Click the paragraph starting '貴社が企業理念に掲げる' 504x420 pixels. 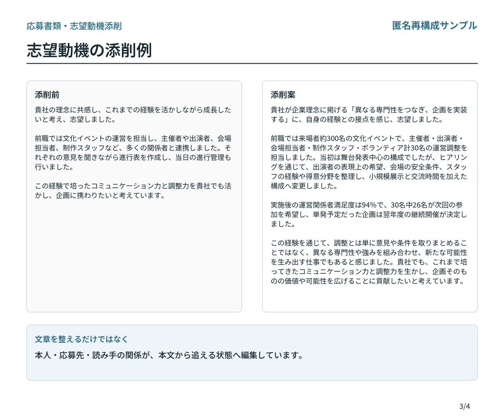(369, 115)
